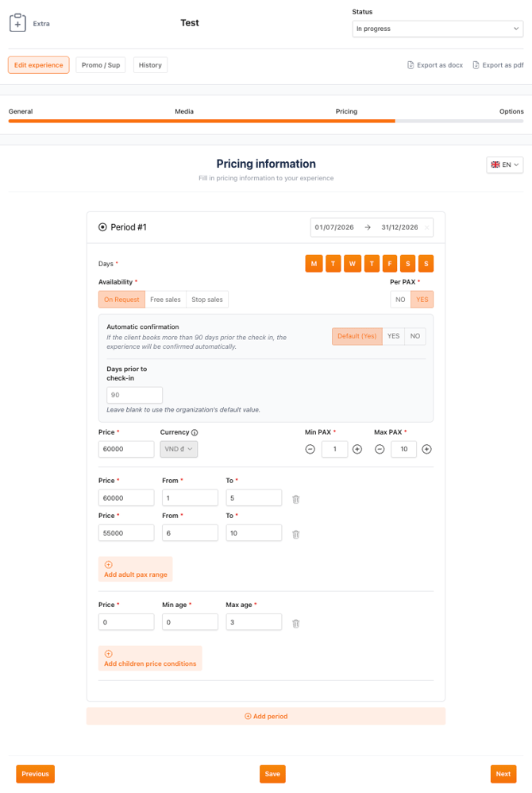Go to the Options step
The image size is (532, 793).
(x=511, y=111)
